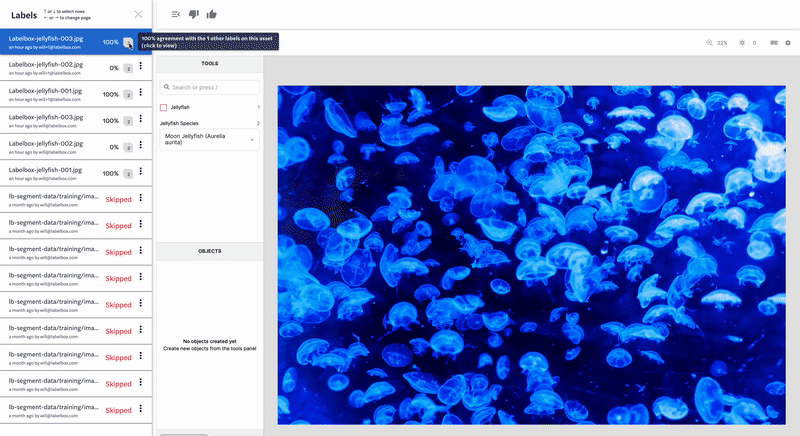Select the red Jellyfish tool color square
Image resolution: width=800 pixels, height=436 pixels.
[163, 108]
